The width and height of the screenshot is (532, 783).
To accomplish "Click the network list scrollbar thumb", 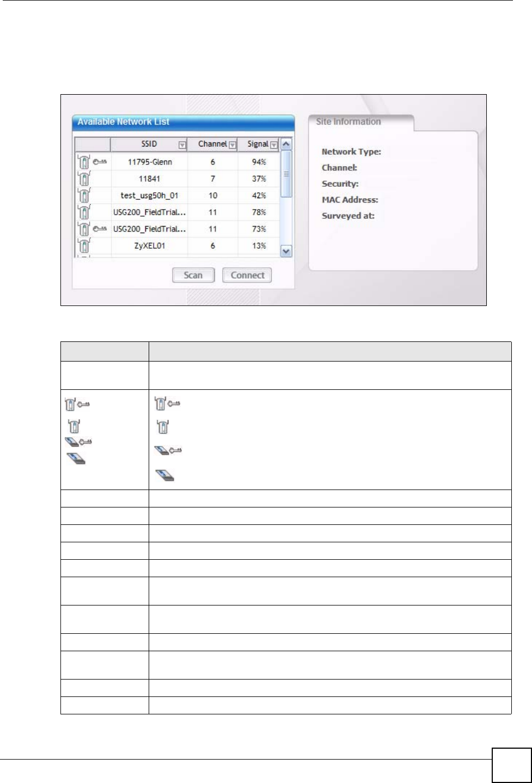I will 286,174.
